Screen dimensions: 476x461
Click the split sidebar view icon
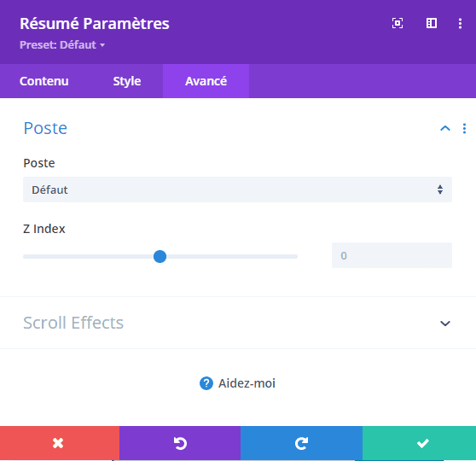tap(432, 23)
